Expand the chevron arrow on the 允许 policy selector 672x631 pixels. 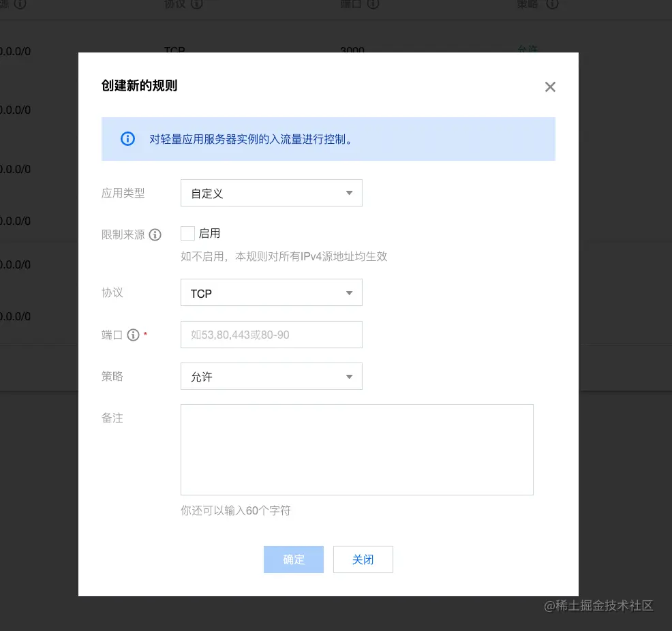pos(349,376)
